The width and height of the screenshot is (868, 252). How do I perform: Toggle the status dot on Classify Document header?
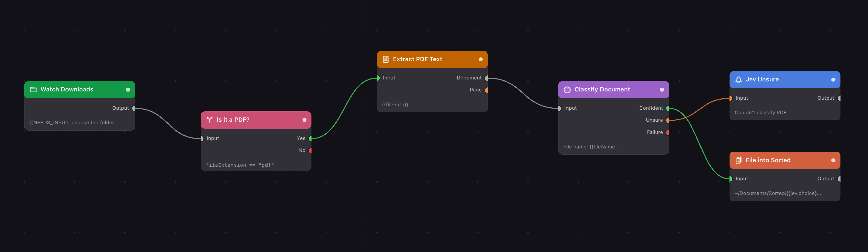pos(662,90)
